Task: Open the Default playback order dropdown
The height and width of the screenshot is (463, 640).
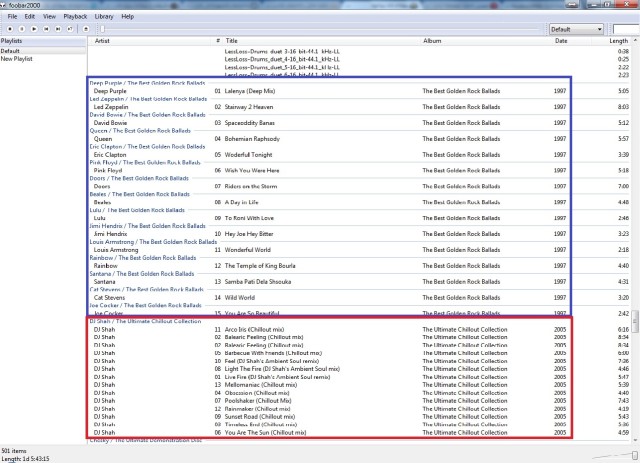Action: 576,29
